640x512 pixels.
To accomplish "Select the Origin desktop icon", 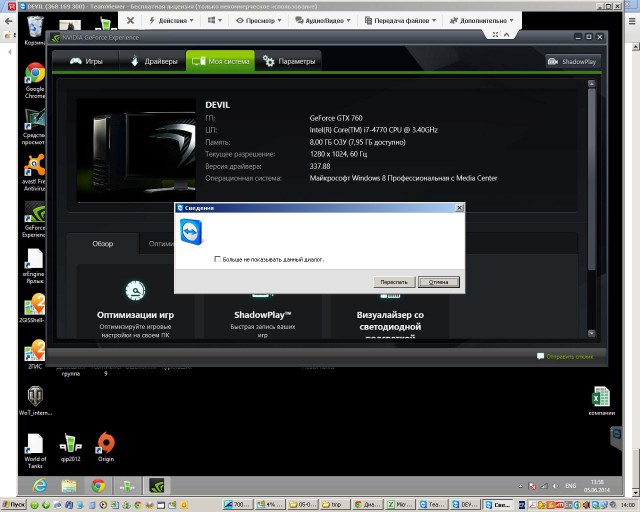I will [x=106, y=447].
